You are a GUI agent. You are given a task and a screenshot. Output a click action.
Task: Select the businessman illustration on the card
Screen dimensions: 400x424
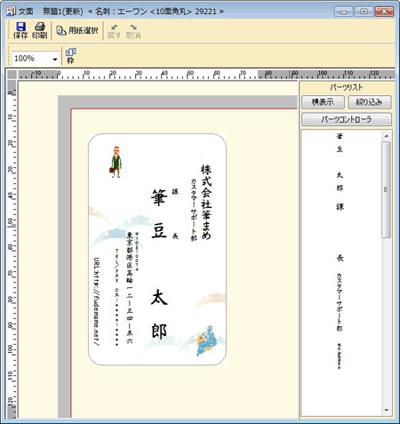coord(116,162)
